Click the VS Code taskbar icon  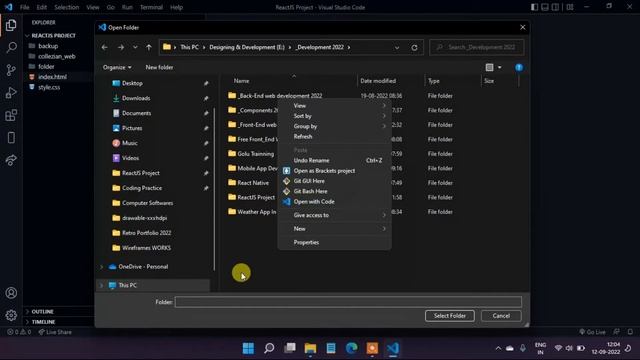pyautogui.click(x=393, y=348)
